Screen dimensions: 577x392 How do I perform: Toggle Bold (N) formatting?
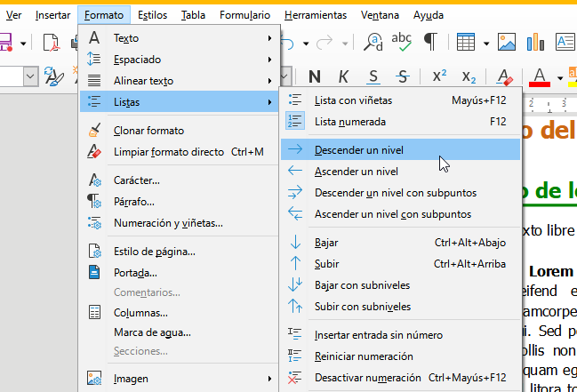[x=315, y=76]
